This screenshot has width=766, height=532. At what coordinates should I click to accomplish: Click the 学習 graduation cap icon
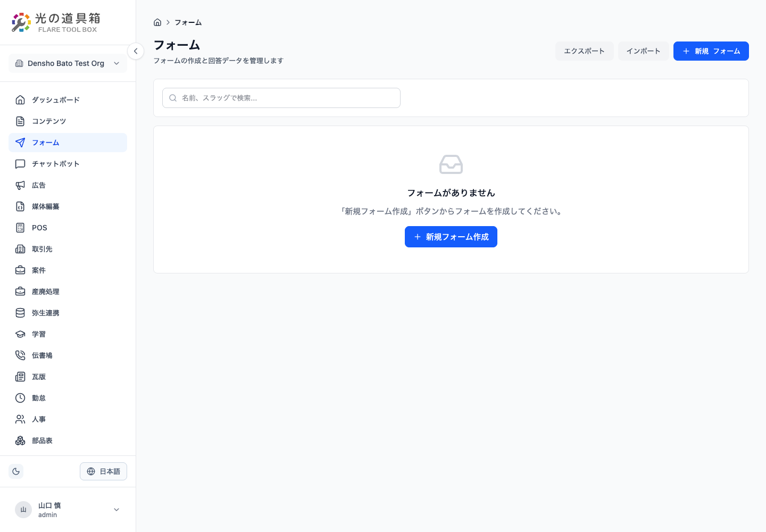(x=20, y=334)
